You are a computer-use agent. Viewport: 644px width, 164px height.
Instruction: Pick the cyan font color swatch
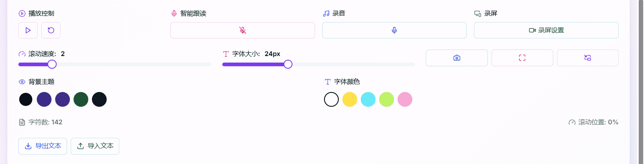click(368, 99)
